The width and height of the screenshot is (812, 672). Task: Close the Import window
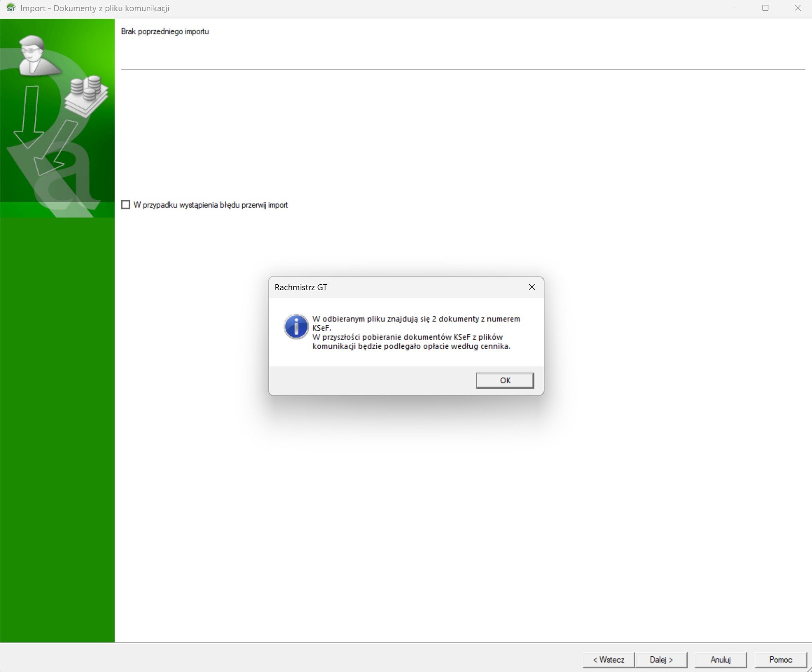point(797,8)
